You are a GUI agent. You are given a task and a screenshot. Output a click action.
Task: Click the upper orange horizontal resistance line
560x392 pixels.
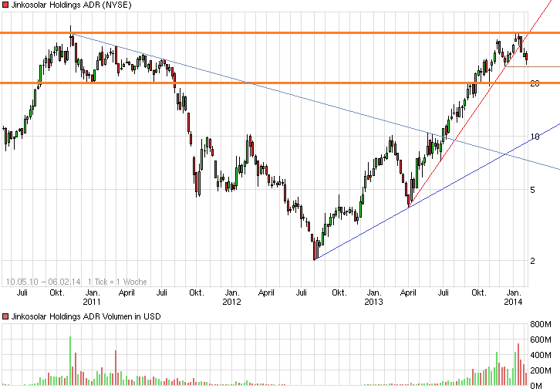pyautogui.click(x=280, y=33)
